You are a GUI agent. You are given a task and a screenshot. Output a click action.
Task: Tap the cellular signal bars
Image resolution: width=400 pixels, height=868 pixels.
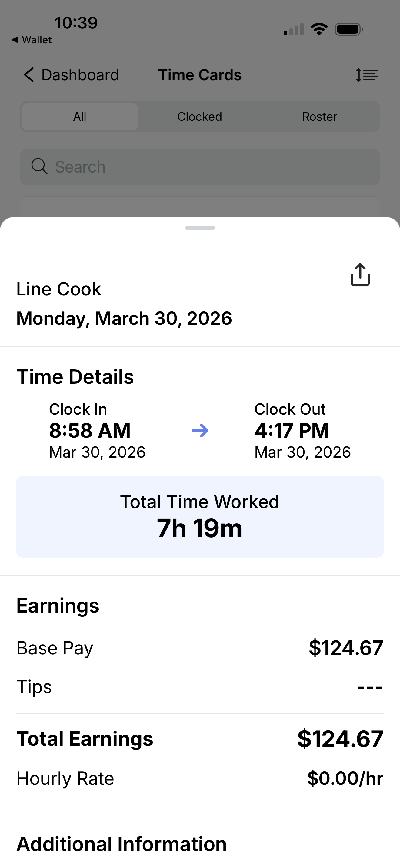294,30
